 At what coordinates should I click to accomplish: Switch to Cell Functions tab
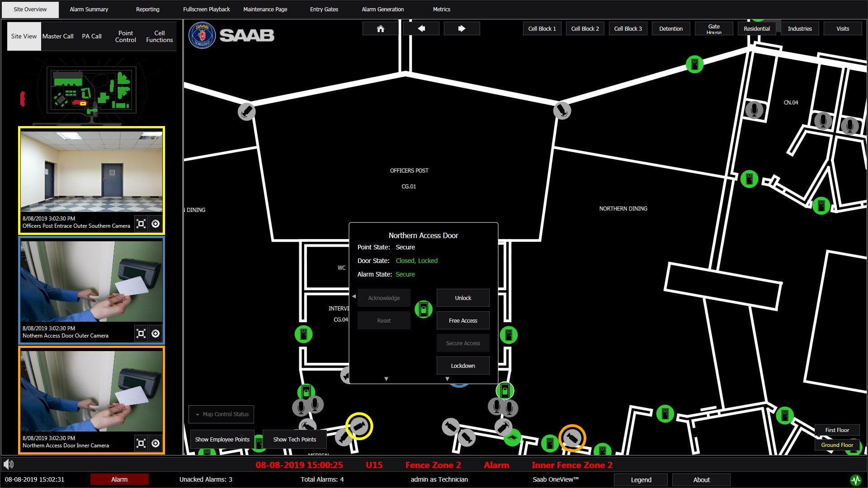pos(159,37)
